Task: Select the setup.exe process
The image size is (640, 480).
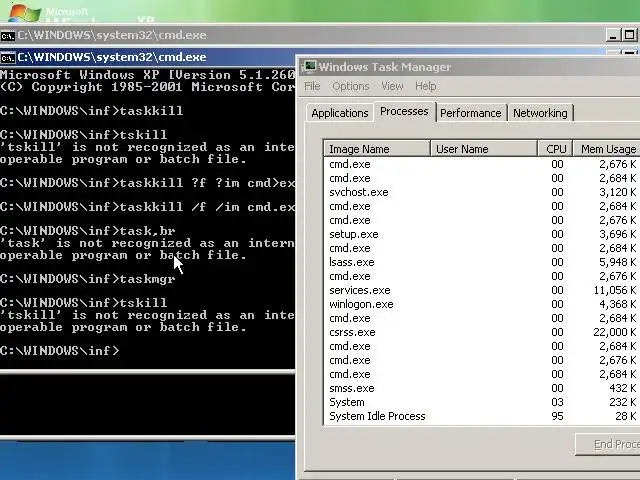Action: pyautogui.click(x=482, y=234)
